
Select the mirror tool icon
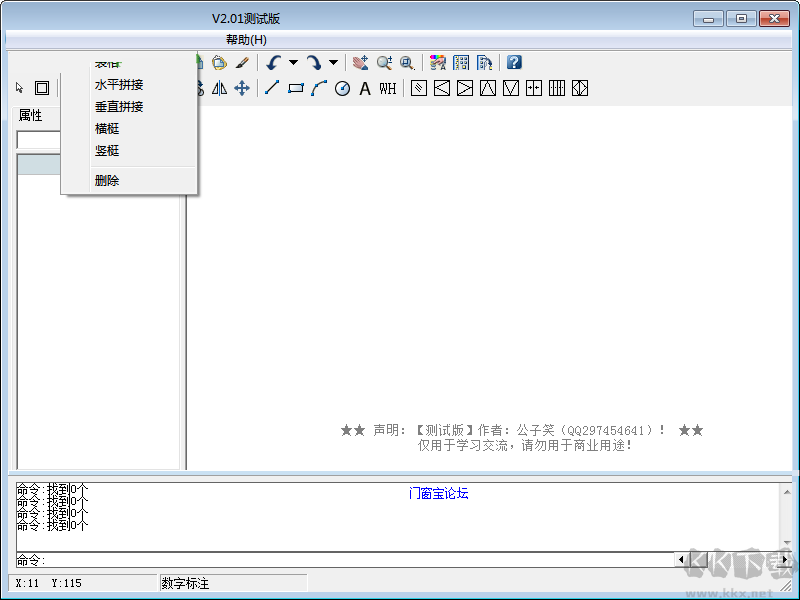coord(219,88)
